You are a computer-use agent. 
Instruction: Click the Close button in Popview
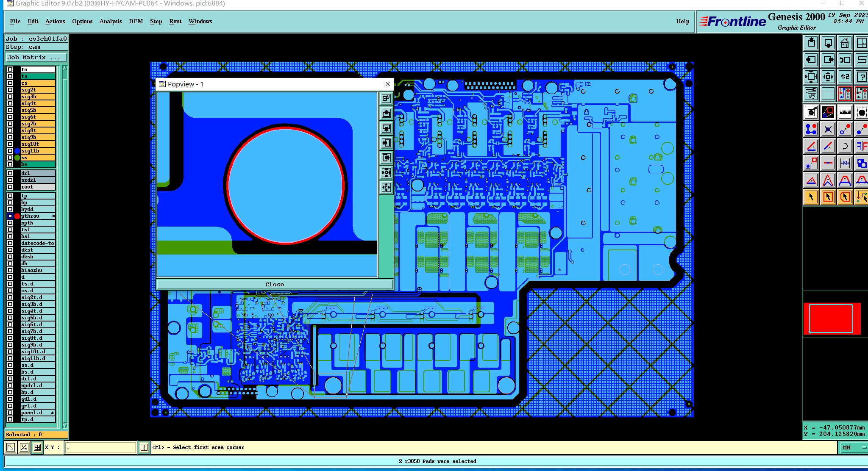pos(274,284)
